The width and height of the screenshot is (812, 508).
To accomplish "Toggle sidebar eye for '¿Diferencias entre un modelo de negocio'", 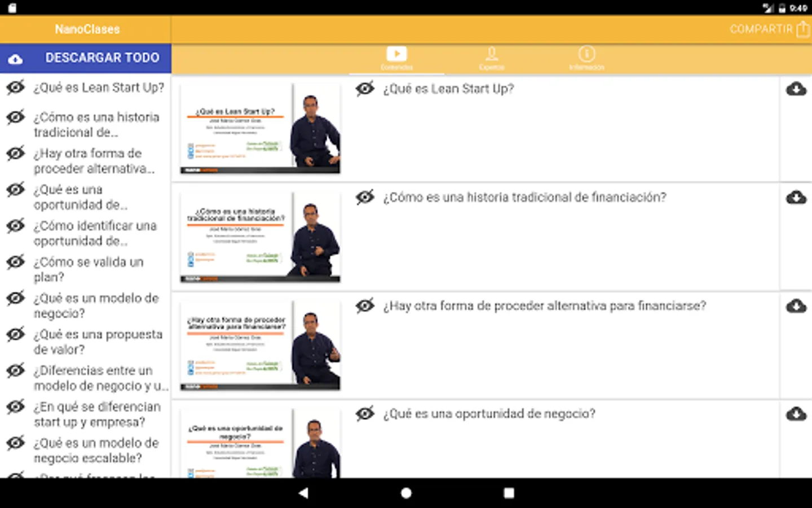I will (16, 370).
